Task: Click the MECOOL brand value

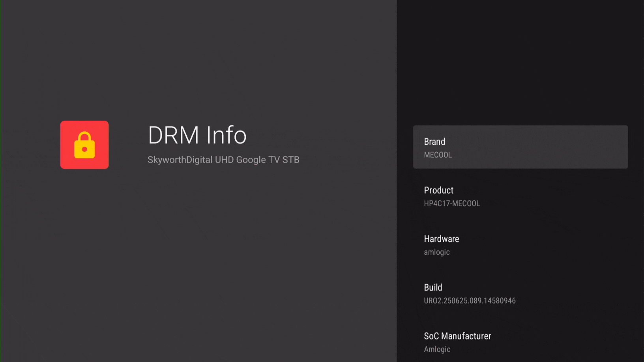Action: (x=438, y=155)
